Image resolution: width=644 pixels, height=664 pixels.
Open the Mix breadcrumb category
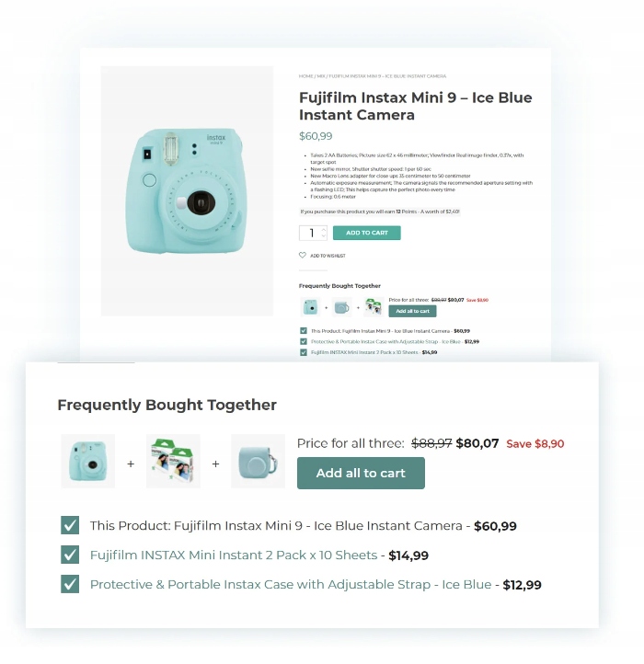click(x=320, y=76)
